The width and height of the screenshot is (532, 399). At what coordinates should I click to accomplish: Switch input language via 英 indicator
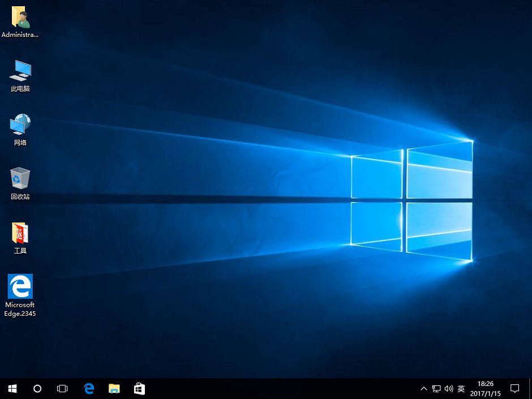[461, 388]
